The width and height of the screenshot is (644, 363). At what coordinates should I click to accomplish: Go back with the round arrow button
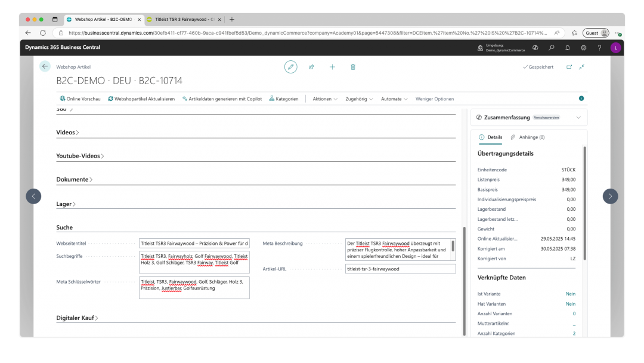click(45, 66)
